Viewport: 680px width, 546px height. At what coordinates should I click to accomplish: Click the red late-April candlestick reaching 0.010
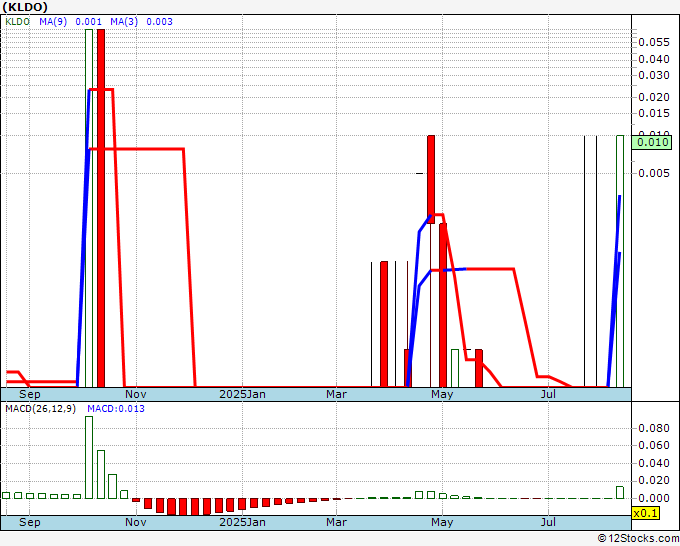pos(431,180)
